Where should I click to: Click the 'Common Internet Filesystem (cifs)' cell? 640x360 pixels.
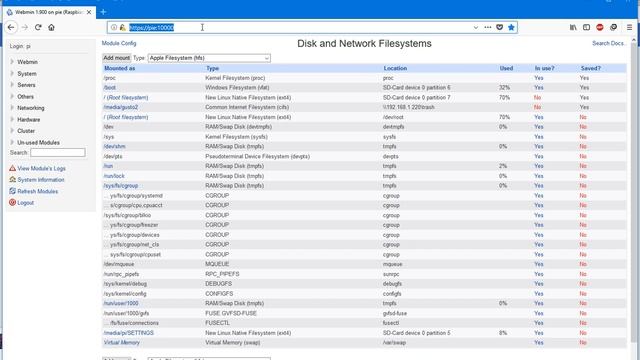247,107
